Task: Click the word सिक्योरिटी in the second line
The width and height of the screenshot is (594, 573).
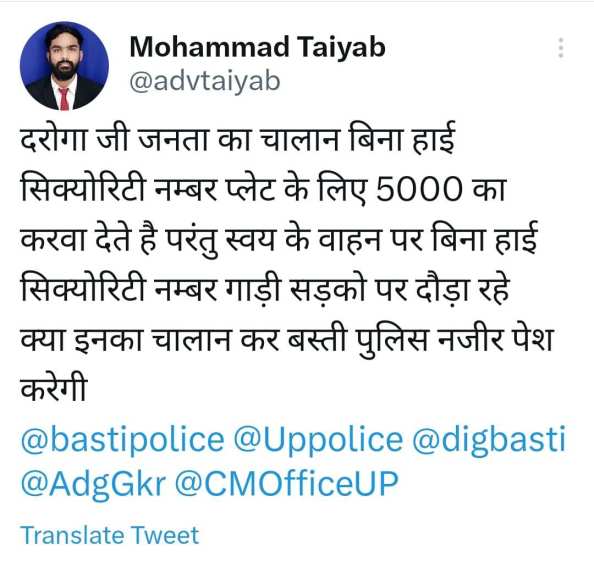Action: [83, 188]
